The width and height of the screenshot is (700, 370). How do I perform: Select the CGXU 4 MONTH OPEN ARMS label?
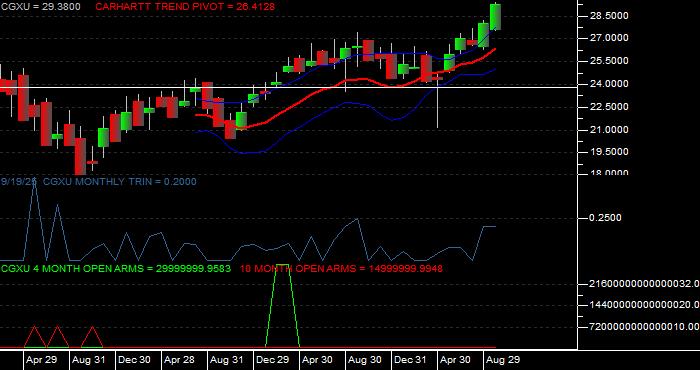tap(116, 269)
